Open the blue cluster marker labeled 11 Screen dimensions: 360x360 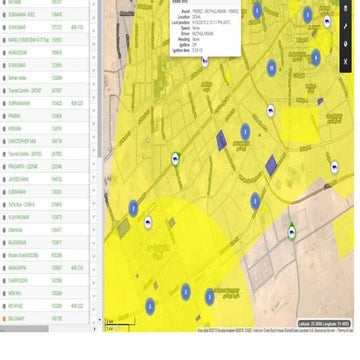tap(272, 68)
